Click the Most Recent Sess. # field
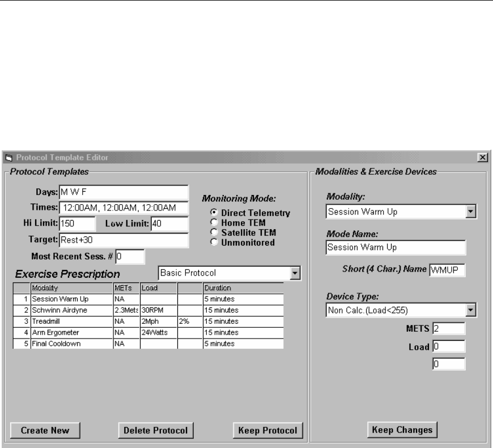Viewport: 493px width, 448px height. click(130, 257)
